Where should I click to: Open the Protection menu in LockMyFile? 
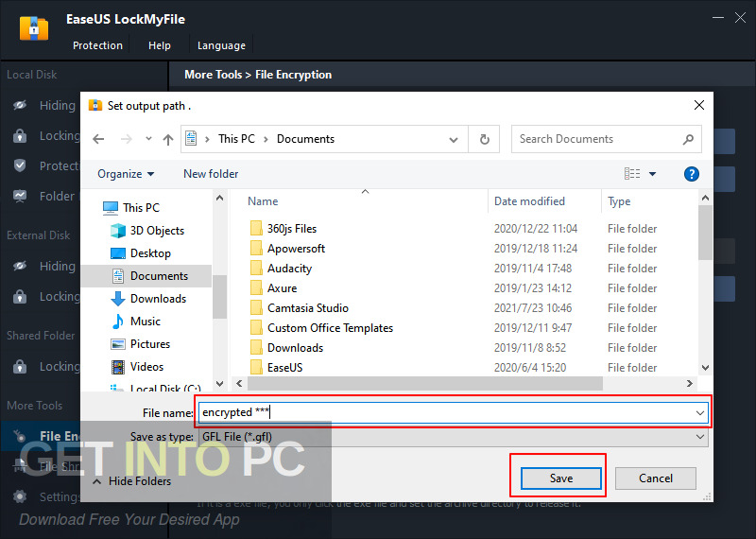click(x=97, y=45)
